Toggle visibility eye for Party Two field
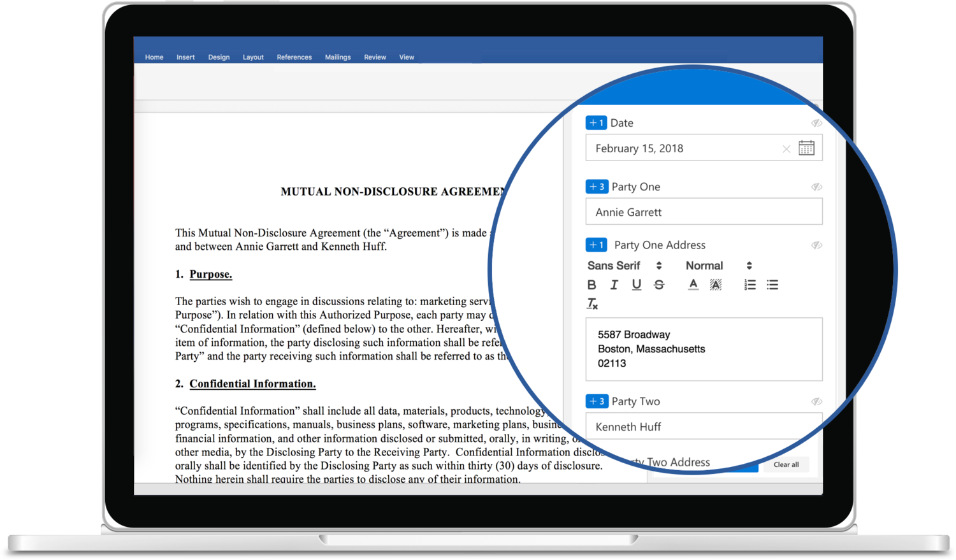This screenshot has width=956, height=560. pyautogui.click(x=816, y=401)
